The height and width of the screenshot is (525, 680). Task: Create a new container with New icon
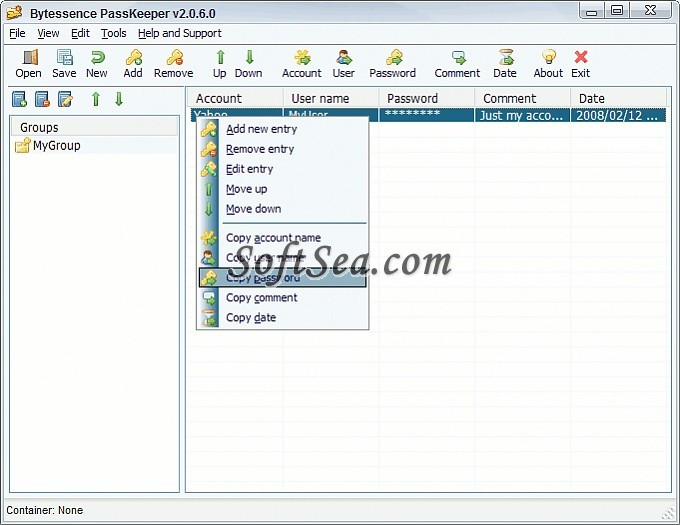[97, 64]
